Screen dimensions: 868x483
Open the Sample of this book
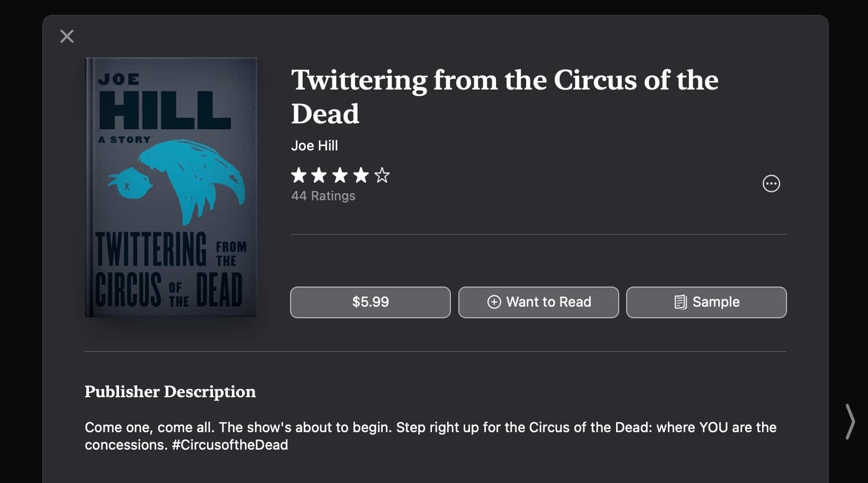pos(706,302)
